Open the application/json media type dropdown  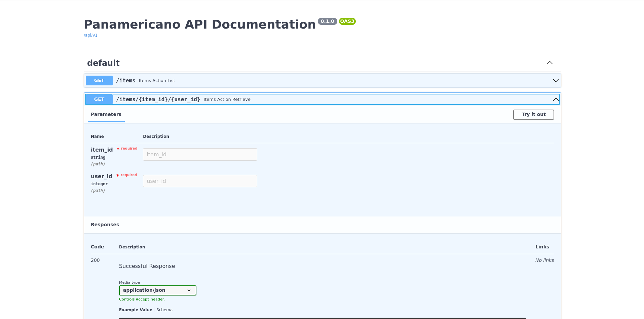[157, 290]
